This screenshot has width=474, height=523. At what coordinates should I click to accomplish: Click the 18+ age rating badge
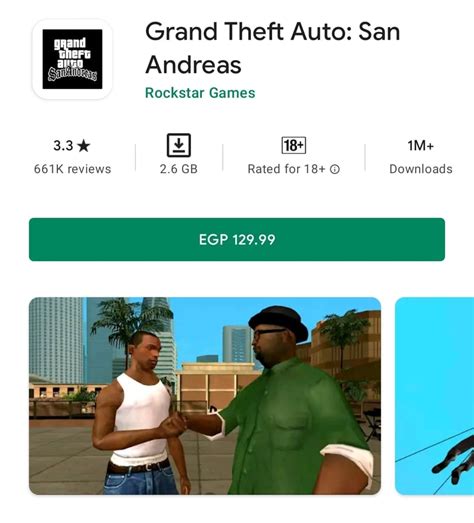pos(294,145)
